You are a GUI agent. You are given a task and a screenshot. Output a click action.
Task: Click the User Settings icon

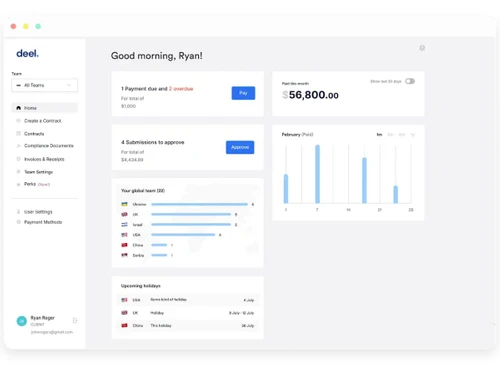click(18, 212)
